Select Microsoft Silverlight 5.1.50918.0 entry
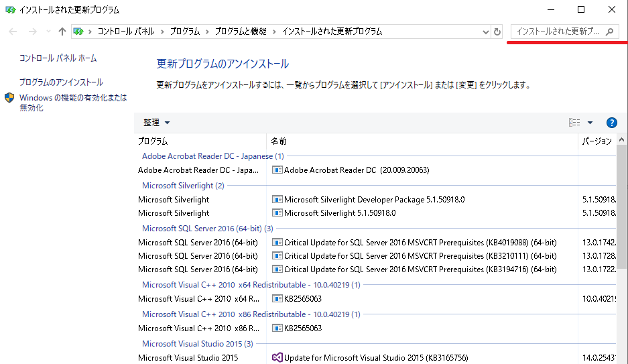Viewport: 628px width, 364px height. [x=340, y=213]
